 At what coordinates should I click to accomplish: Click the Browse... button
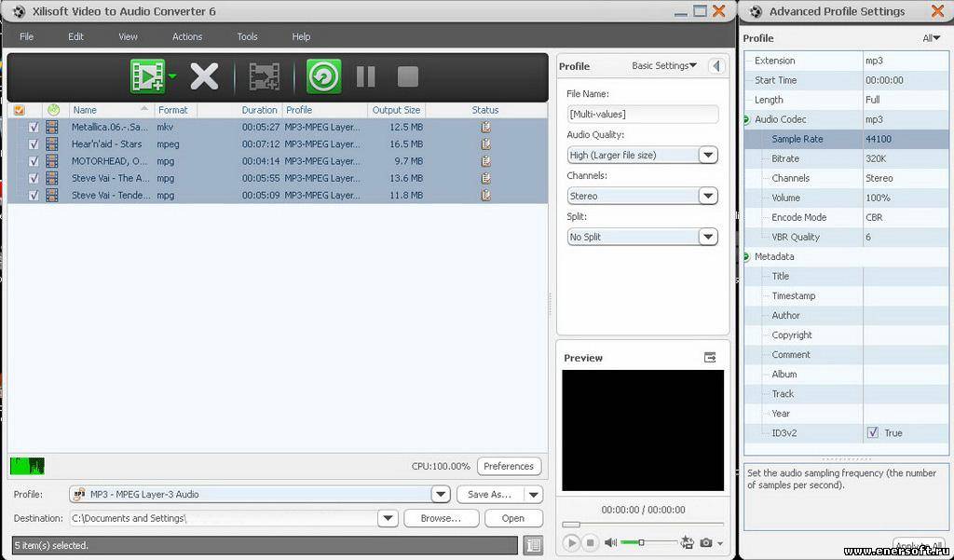(x=441, y=519)
